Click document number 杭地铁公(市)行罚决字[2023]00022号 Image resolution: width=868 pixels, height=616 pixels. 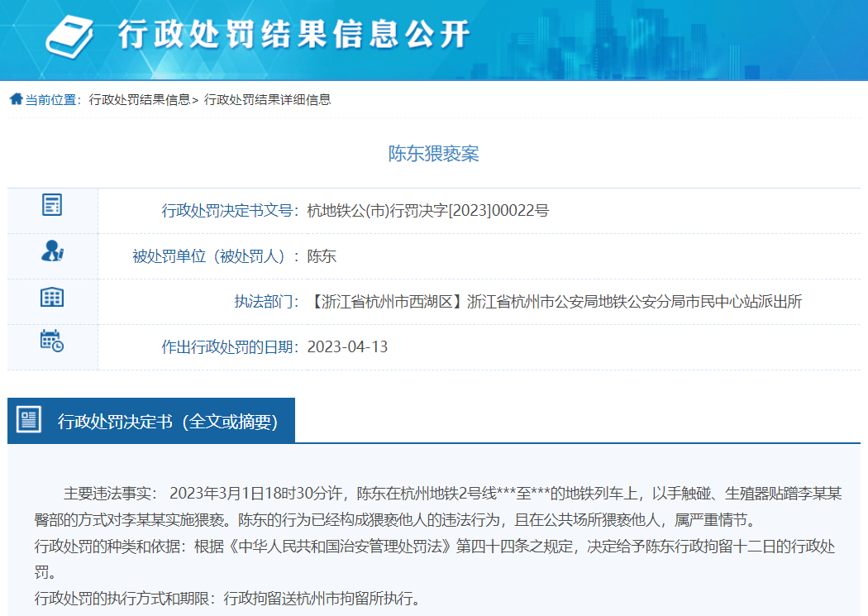[x=428, y=210]
